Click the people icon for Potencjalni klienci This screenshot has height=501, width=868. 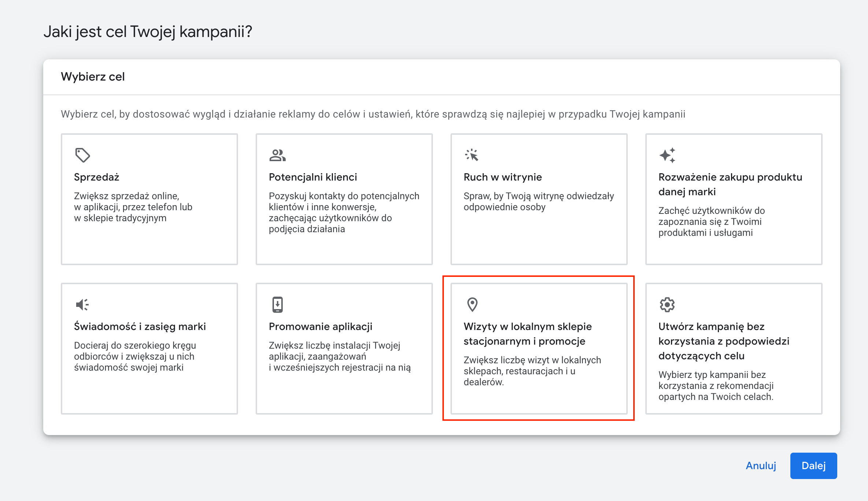point(277,155)
